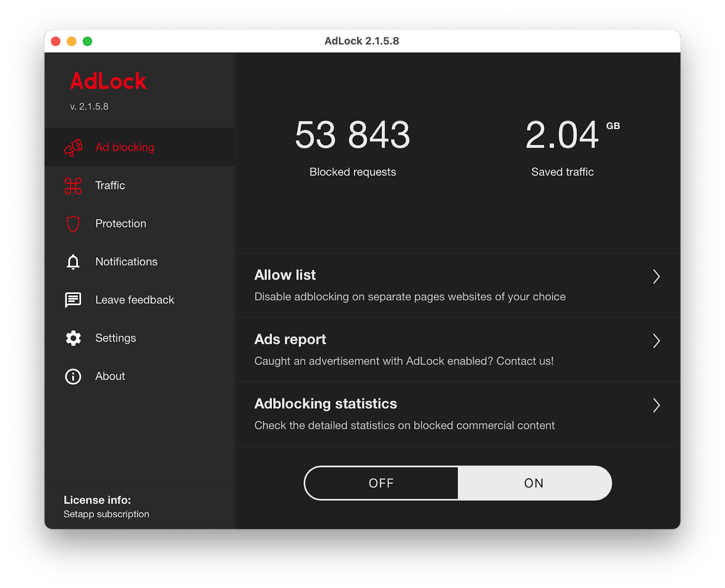Screen dimensions: 725x588
Task: Click the Setapp subscription license info
Action: pyautogui.click(x=106, y=514)
